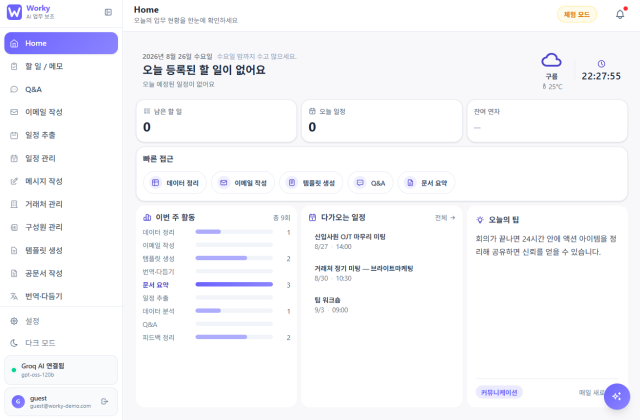
Task: Go to 거래처 관리 menu item
Action: point(61,204)
